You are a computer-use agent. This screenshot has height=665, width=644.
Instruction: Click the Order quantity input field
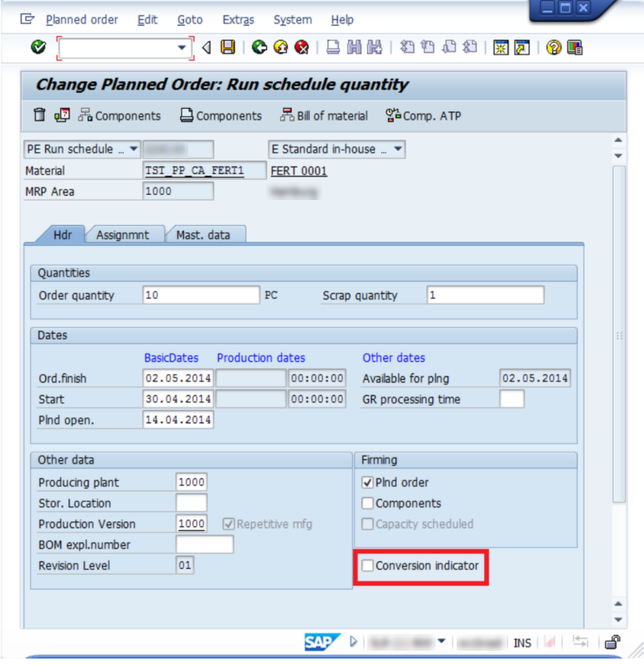[x=201, y=294]
